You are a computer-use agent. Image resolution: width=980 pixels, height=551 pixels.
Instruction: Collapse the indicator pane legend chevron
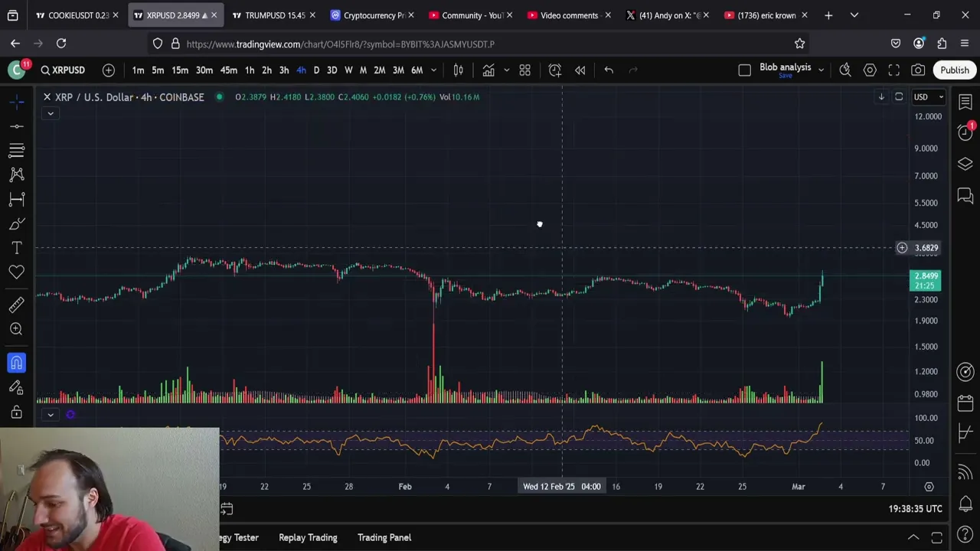click(x=50, y=415)
